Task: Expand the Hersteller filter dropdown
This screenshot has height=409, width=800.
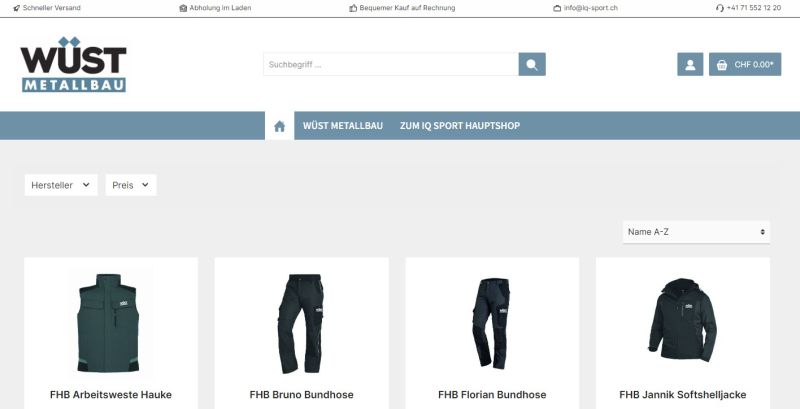Action: (x=61, y=185)
